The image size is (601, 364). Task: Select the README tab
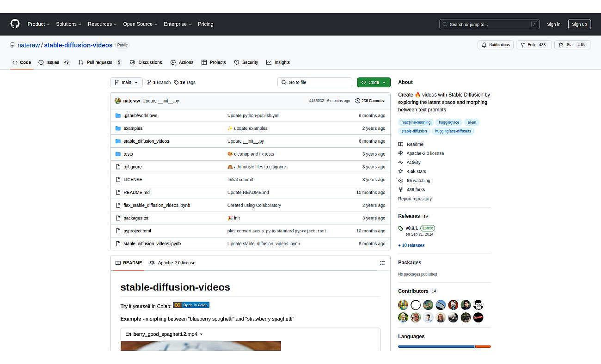pyautogui.click(x=129, y=263)
